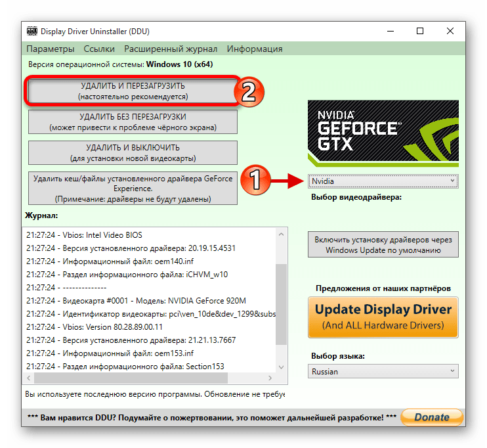Click УДАЛИТЬ БЕЗ ПЕРЕЗАГРУЗКИ button
This screenshot has width=487, height=448.
pyautogui.click(x=133, y=122)
